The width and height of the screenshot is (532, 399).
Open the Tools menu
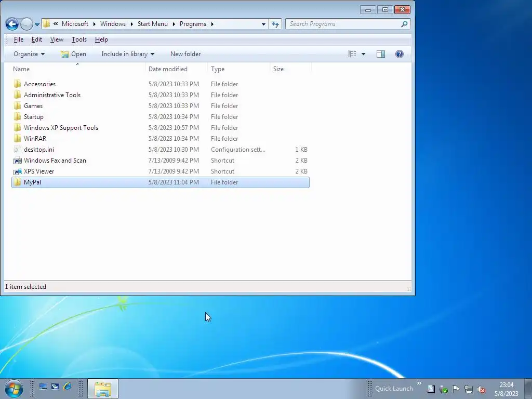pos(79,39)
